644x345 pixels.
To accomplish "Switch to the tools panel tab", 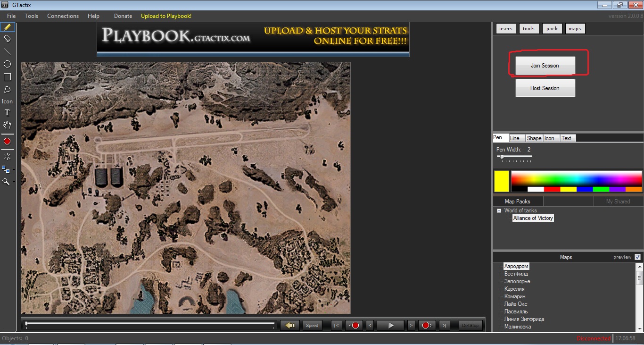I will 529,29.
